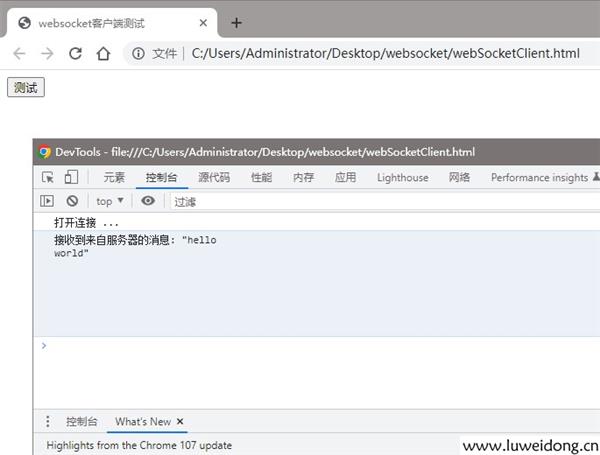Switch to the 元素 (Elements) tab
Viewport: 600px width, 455px height.
pyautogui.click(x=114, y=178)
